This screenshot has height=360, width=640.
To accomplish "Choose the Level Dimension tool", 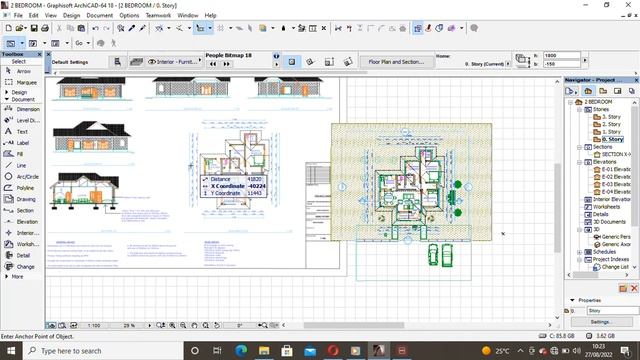I will point(22,120).
